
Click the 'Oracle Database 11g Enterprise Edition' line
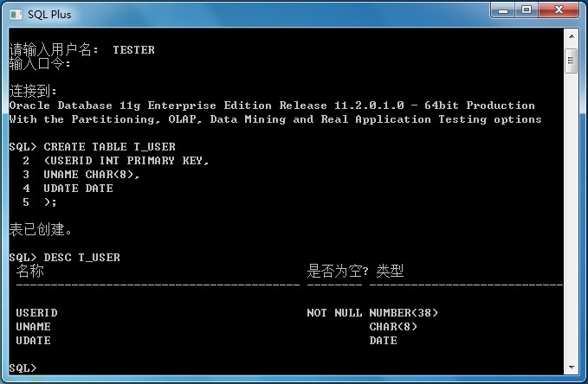[272, 106]
